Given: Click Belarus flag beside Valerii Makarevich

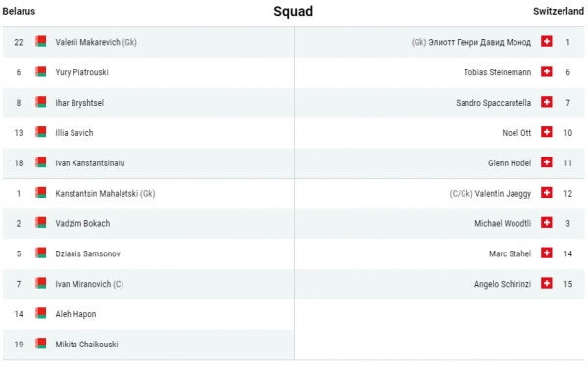Looking at the screenshot, I should tap(41, 41).
